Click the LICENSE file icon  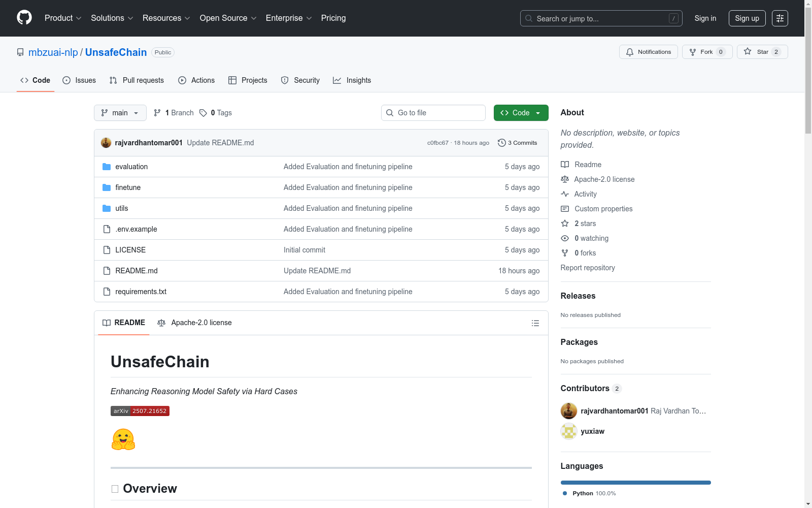point(107,250)
